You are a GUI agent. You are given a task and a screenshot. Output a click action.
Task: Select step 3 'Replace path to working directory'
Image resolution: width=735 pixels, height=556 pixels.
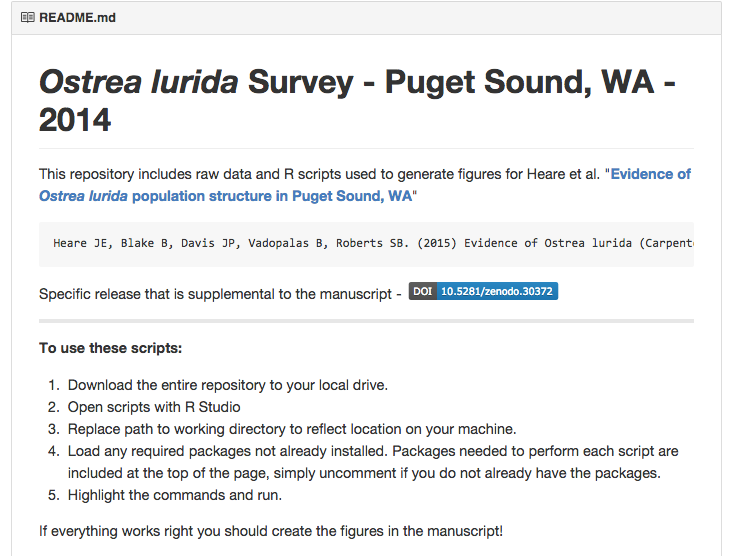(292, 429)
